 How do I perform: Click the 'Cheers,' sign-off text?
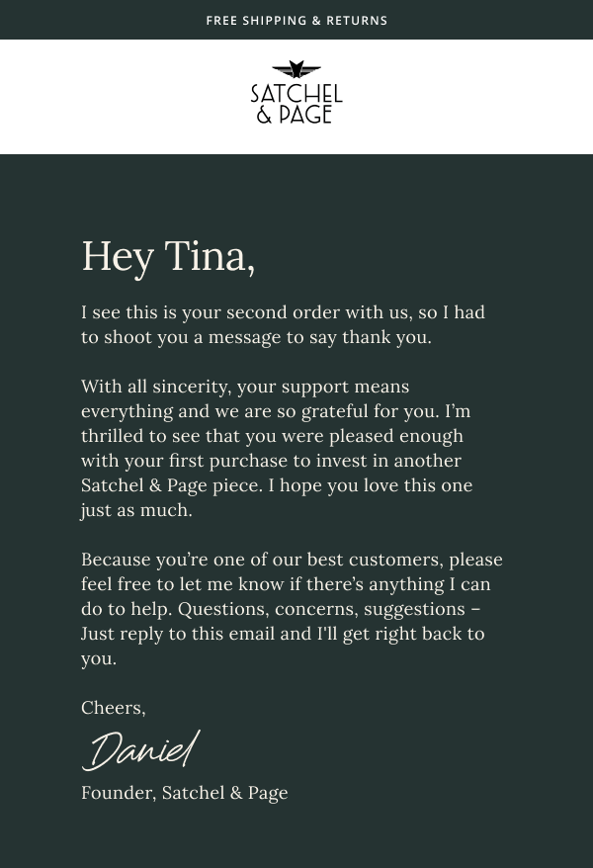[113, 708]
